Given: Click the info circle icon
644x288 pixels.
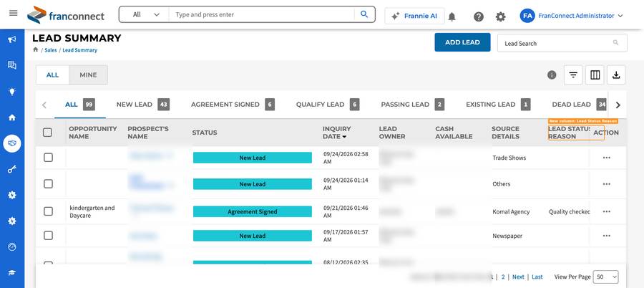Looking at the screenshot, I should (552, 75).
